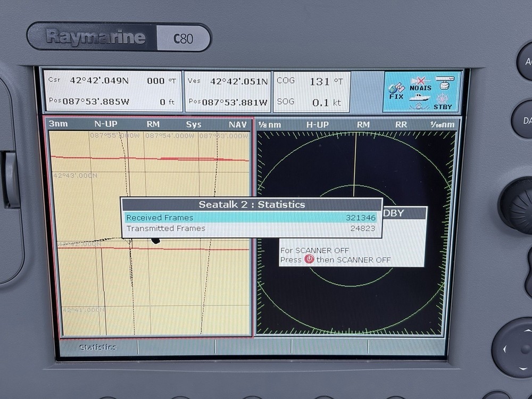This screenshot has height=399, width=532.
Task: Select 087°54'.000W chart grid label
Action: 170,136
